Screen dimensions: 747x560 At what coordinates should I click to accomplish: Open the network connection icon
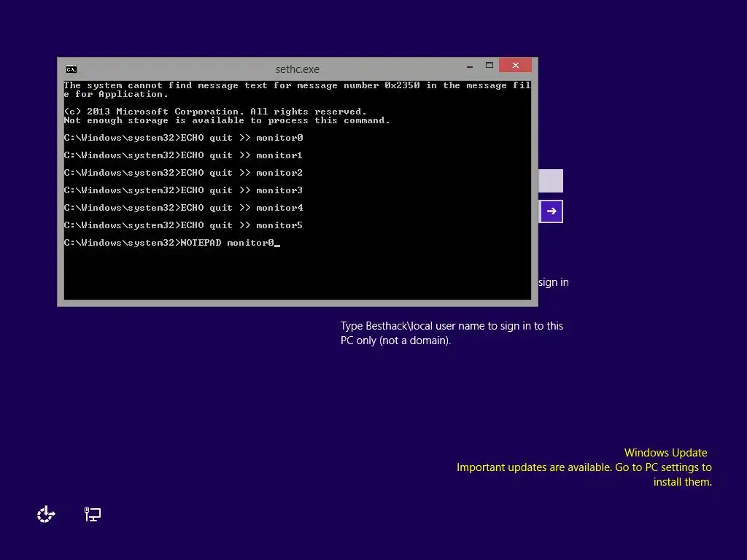(x=93, y=514)
